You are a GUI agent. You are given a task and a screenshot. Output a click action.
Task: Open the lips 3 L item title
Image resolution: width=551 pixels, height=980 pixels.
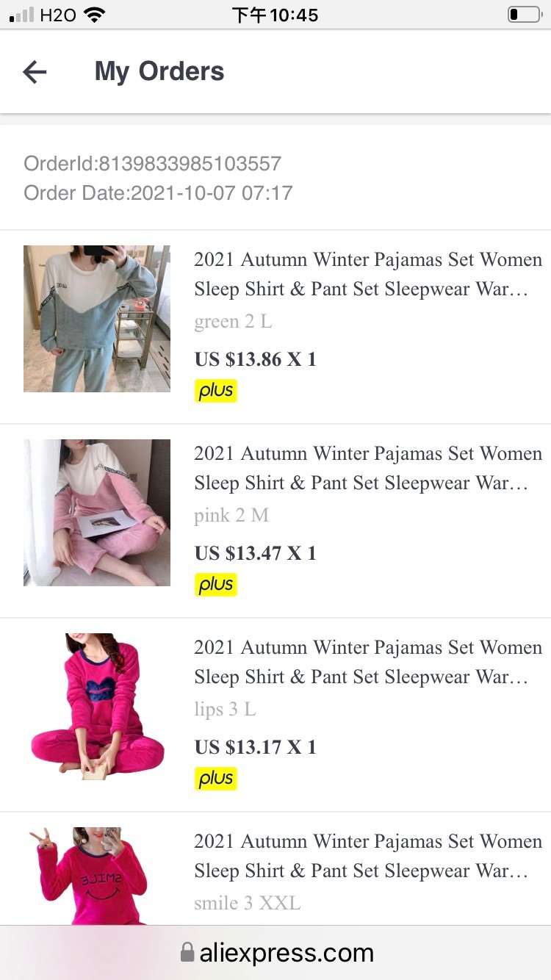(x=367, y=662)
